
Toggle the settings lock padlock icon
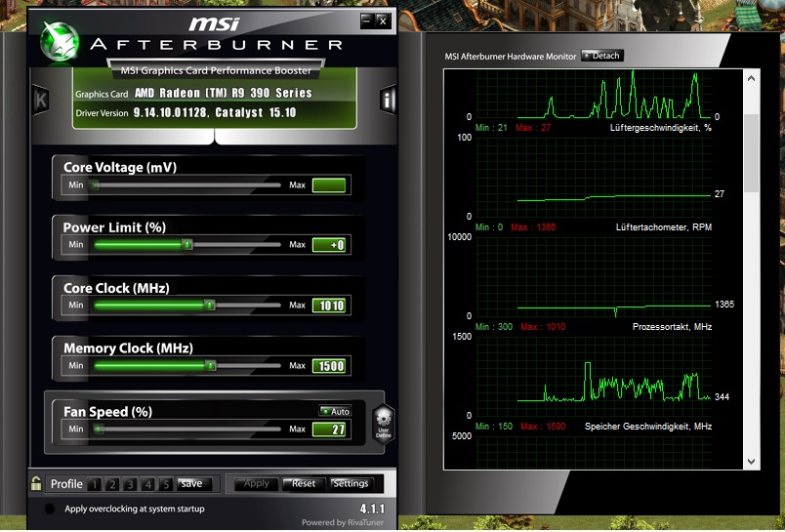[36, 483]
